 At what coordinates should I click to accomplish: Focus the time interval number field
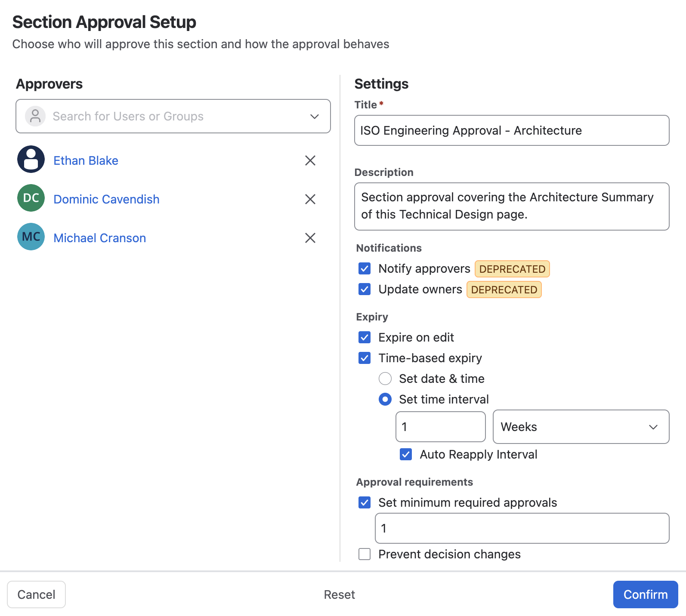coord(441,427)
